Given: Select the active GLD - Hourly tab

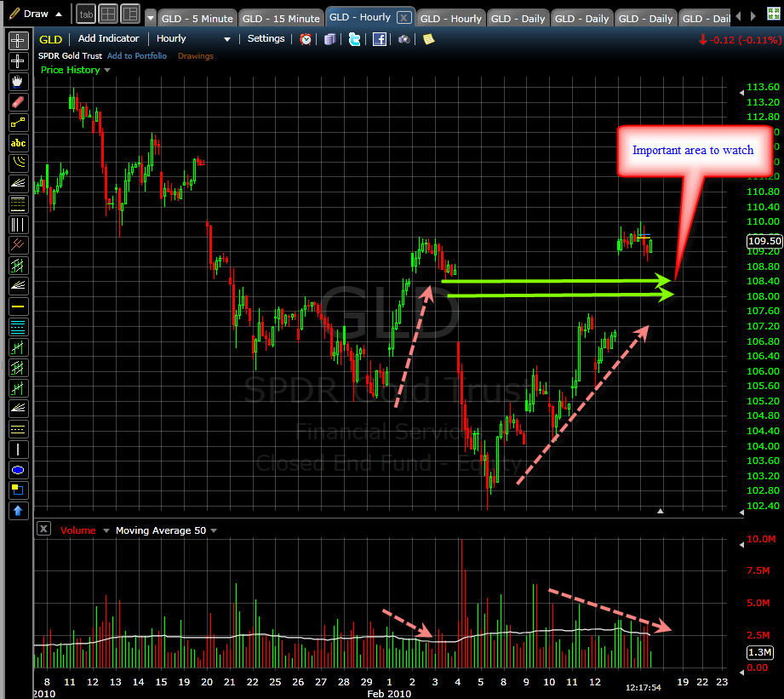Looking at the screenshot, I should pos(360,17).
